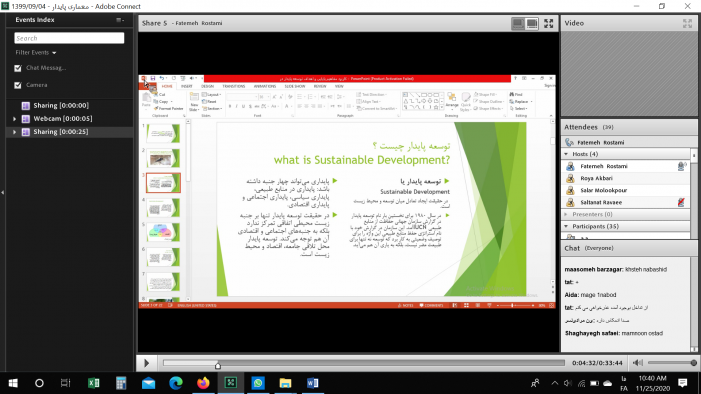Open the Filter Events dropdown
Screen dimensions: 701x394
(36, 52)
